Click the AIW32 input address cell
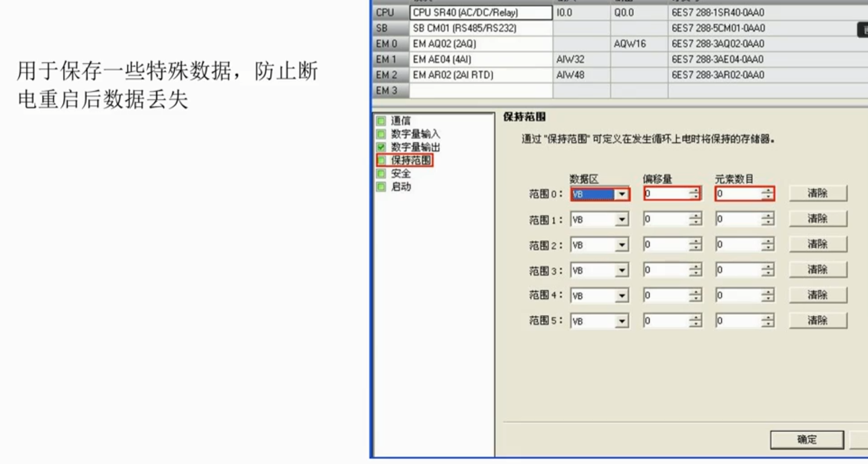Image resolution: width=868 pixels, height=464 pixels. coord(582,59)
